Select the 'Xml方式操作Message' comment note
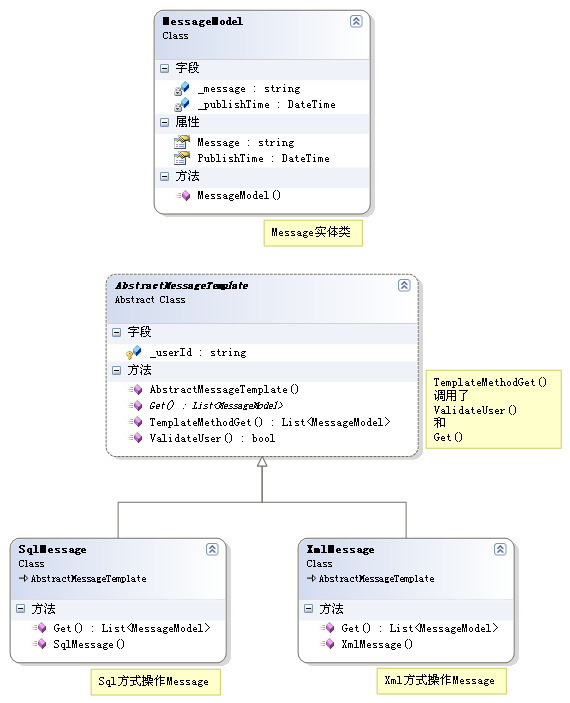 [x=442, y=681]
